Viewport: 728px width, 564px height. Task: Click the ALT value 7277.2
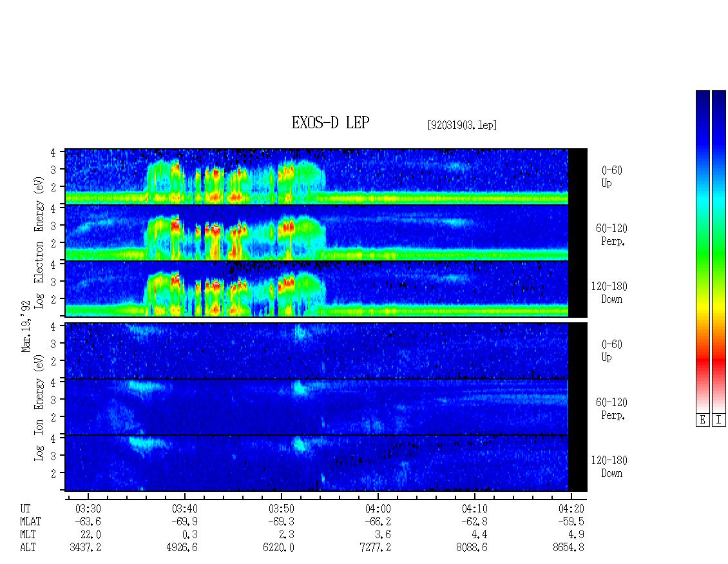click(x=375, y=548)
